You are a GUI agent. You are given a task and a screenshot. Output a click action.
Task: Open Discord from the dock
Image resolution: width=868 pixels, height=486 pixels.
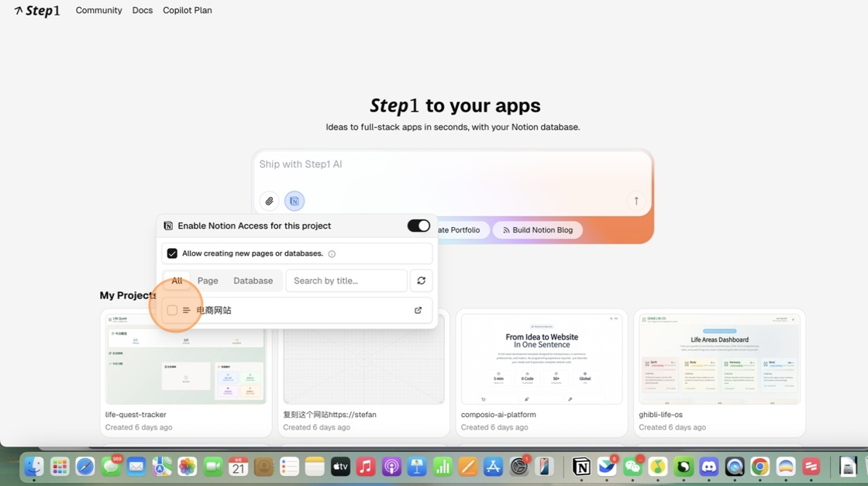point(709,467)
